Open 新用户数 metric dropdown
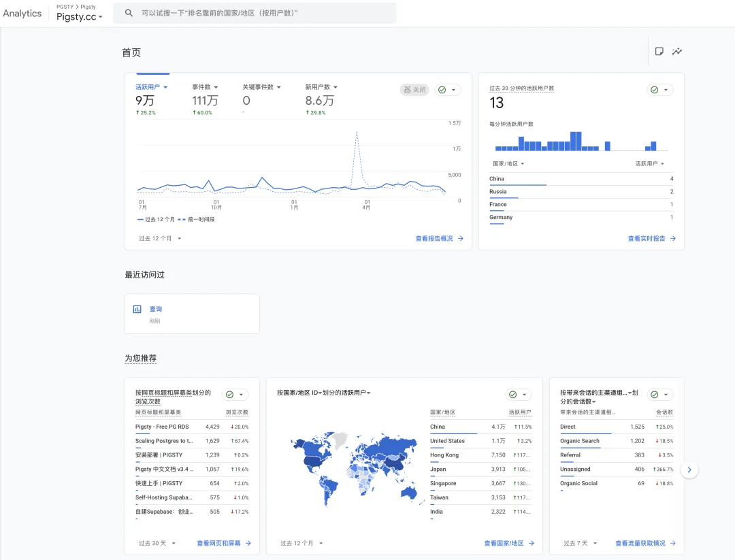This screenshot has width=735, height=560. coord(321,87)
